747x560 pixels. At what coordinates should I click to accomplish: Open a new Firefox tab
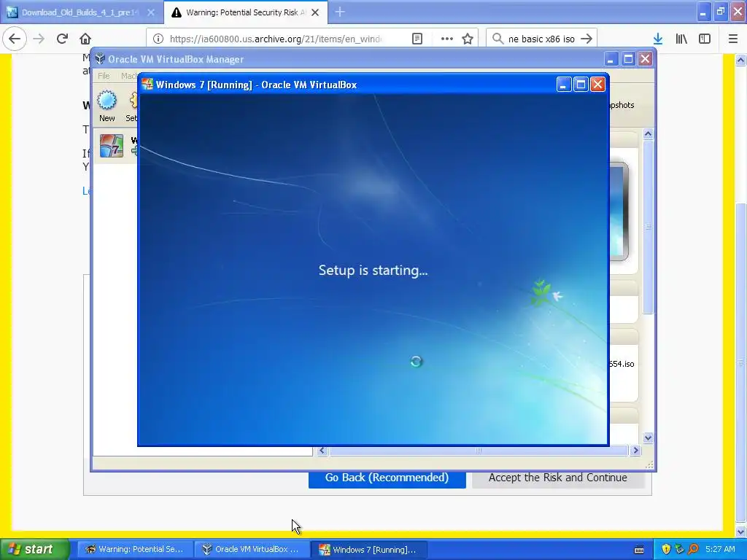click(340, 12)
